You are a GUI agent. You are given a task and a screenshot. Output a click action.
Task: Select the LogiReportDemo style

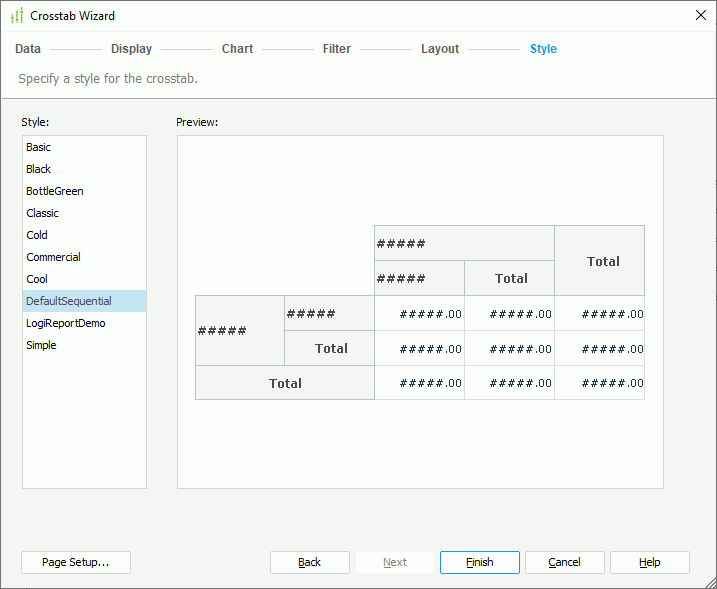click(x=66, y=323)
